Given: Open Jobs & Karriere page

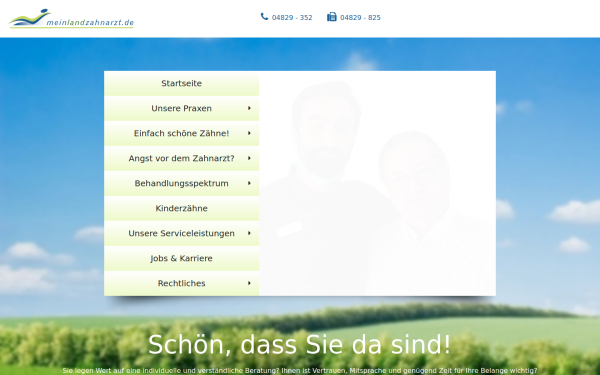Looking at the screenshot, I should (x=181, y=258).
